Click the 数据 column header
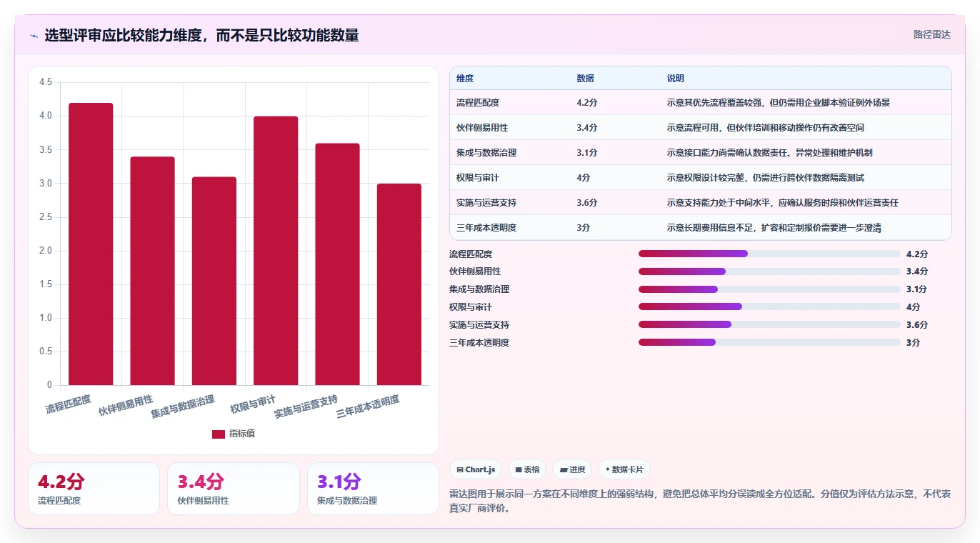 tap(585, 78)
